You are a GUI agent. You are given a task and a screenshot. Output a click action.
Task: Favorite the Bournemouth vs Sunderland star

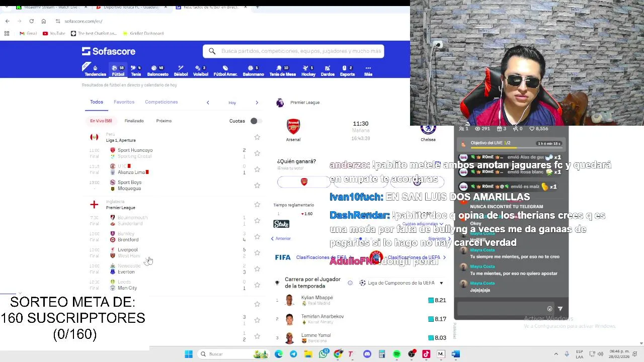[257, 220]
